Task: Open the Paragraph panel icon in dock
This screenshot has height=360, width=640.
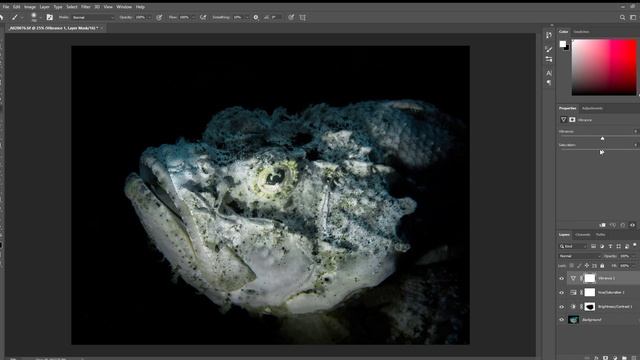Action: [x=549, y=83]
